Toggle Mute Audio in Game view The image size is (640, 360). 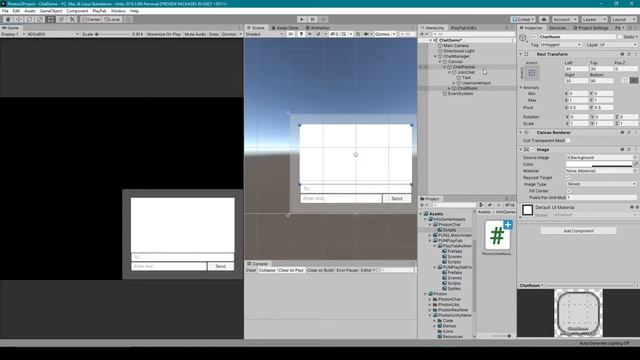pos(195,34)
